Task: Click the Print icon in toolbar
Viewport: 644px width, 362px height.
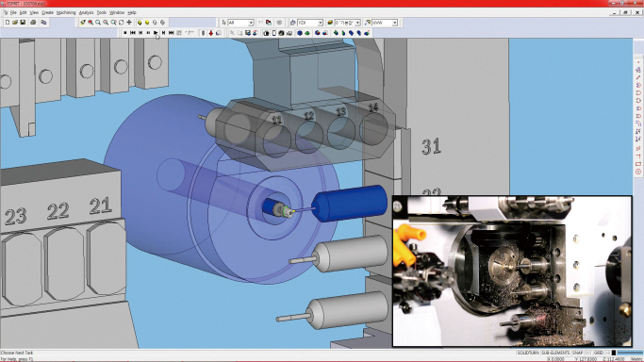Action: point(33,23)
